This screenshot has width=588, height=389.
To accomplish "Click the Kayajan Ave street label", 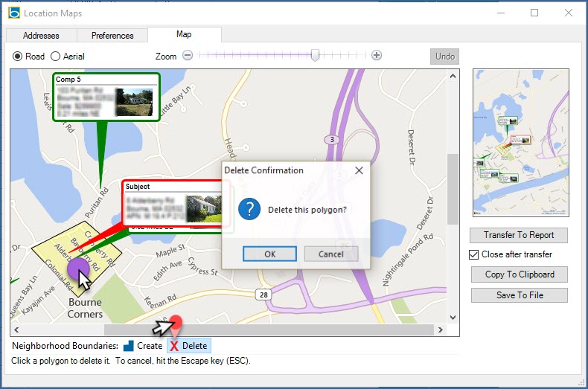I will pos(38,300).
